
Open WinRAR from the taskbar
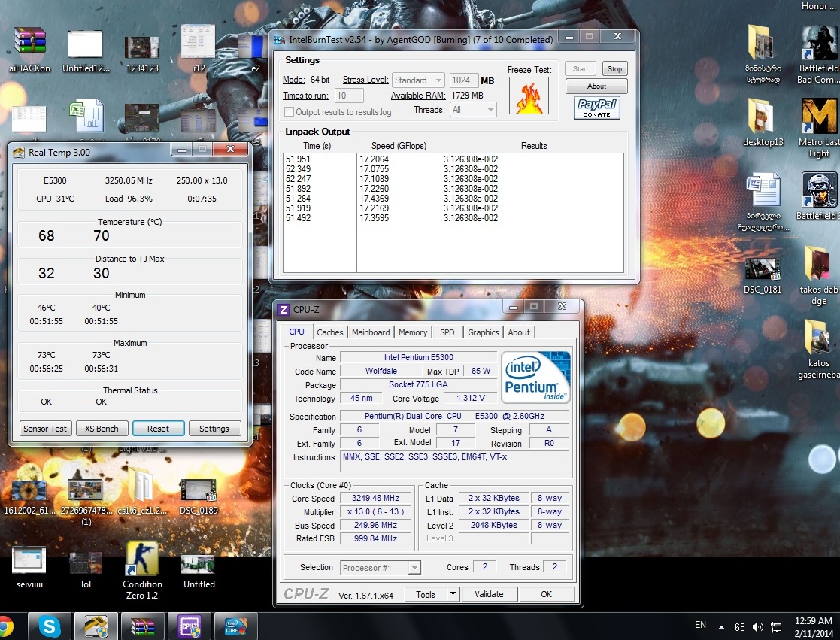[142, 626]
